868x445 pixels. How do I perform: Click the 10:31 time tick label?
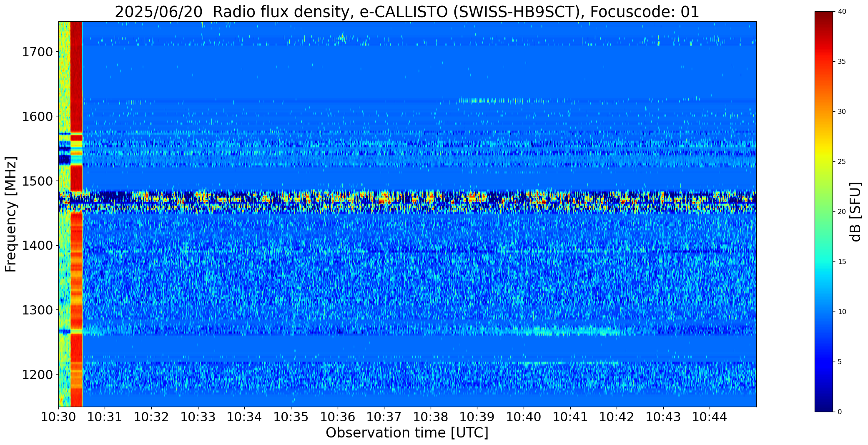pos(105,417)
